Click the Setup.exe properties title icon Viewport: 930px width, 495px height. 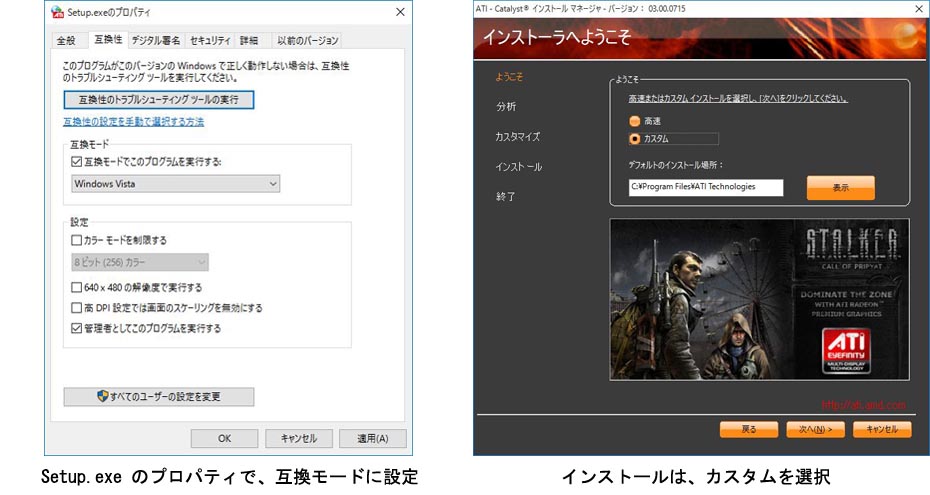[57, 12]
